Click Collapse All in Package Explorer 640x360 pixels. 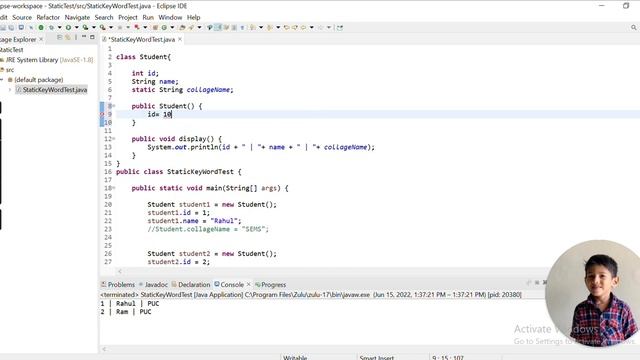(x=60, y=38)
